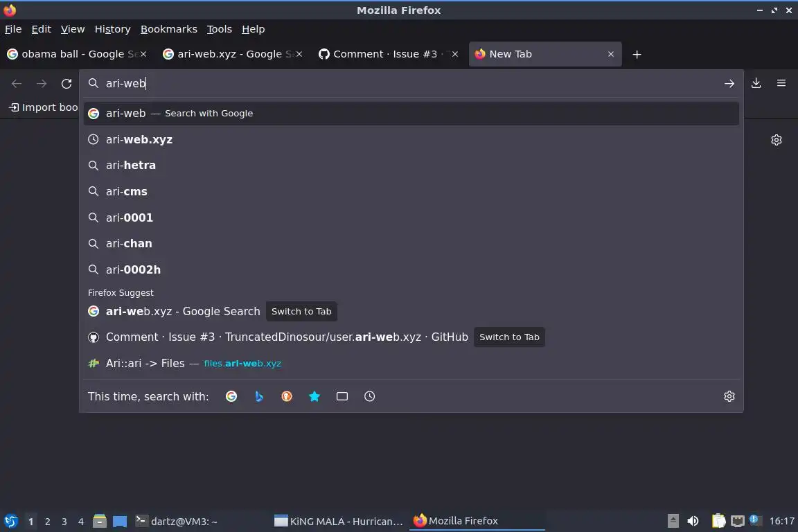The image size is (798, 532).
Task: Switch to workspace 4 in taskbar
Action: [x=81, y=522]
